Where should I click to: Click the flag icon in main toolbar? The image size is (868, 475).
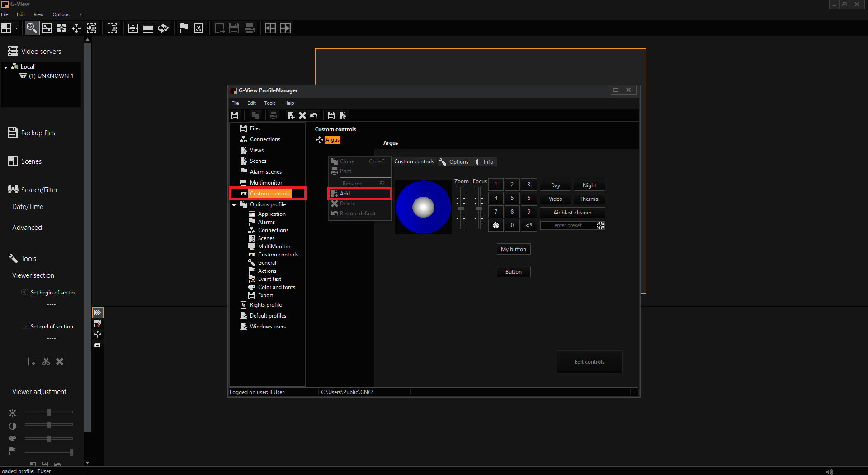coord(184,28)
